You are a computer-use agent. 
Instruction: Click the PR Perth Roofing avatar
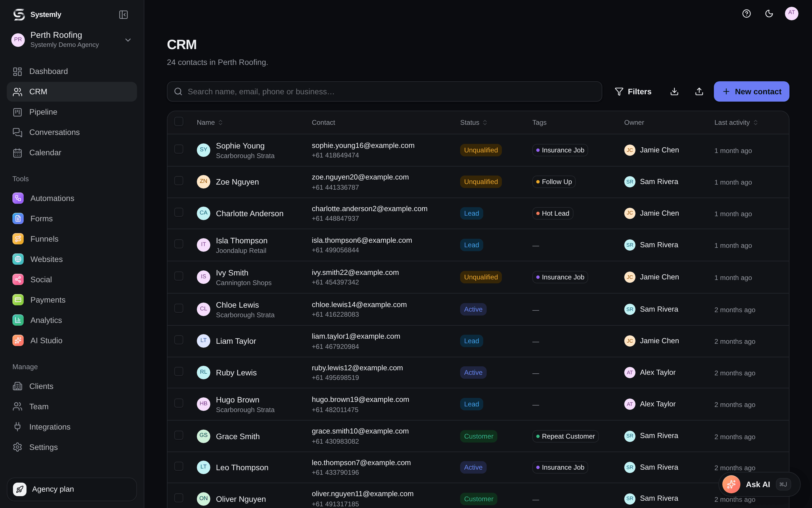click(18, 40)
